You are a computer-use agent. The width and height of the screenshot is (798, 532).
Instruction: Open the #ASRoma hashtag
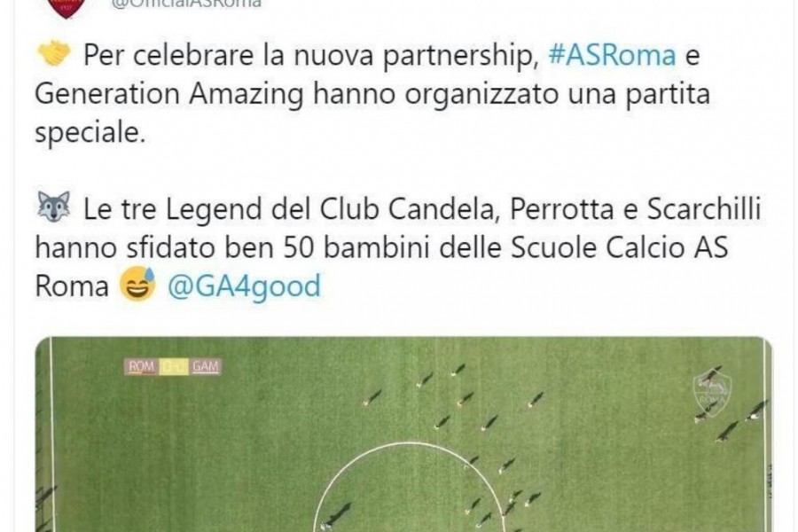pos(612,55)
